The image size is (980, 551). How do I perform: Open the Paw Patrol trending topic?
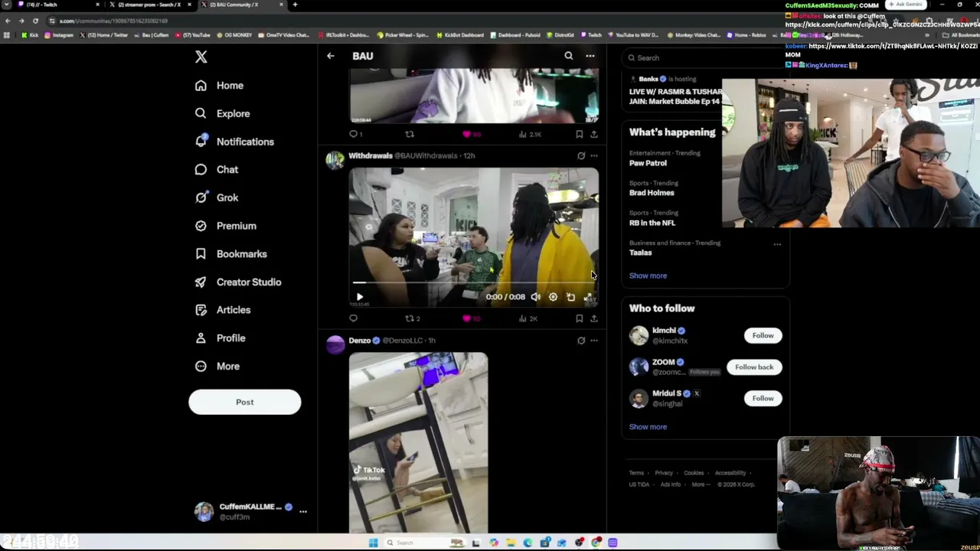pyautogui.click(x=648, y=163)
